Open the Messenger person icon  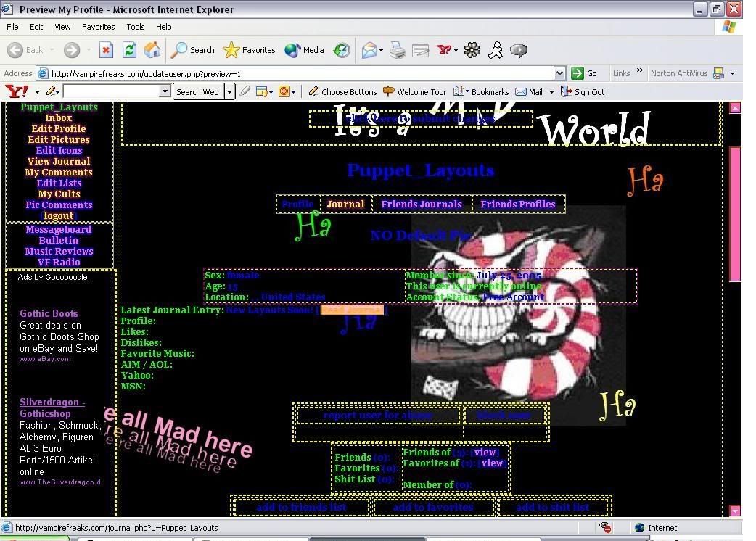(x=495, y=50)
